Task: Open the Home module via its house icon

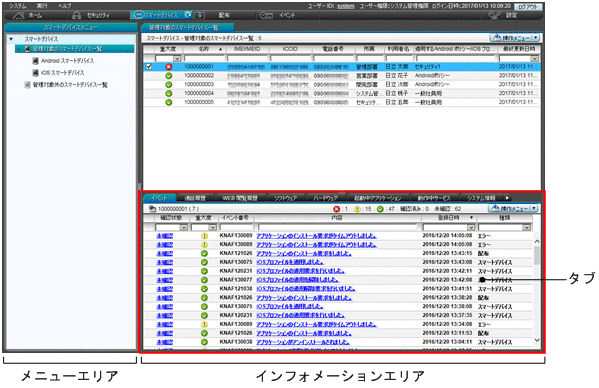Action: click(18, 15)
